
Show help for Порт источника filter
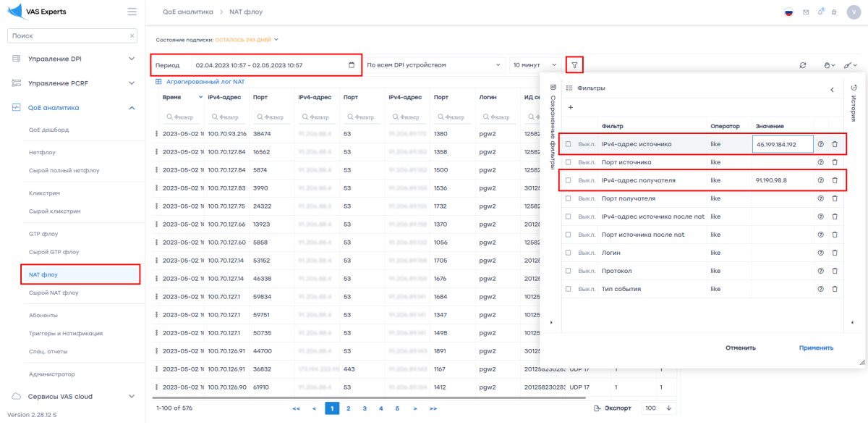coord(821,162)
